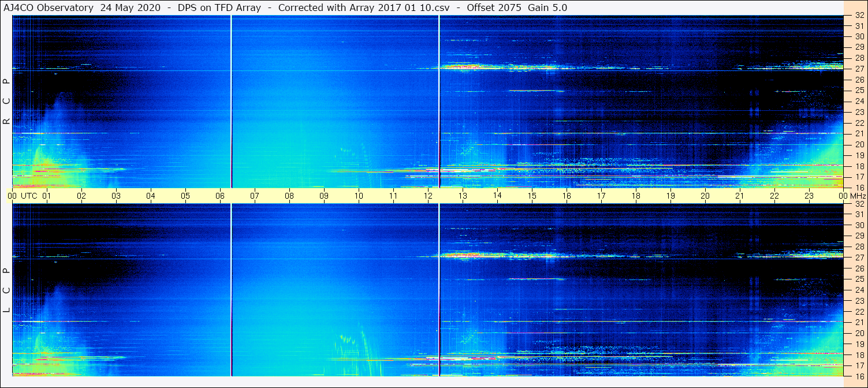Image resolution: width=868 pixels, height=388 pixels.
Task: Pick the '23' hour tick on time axis
Action: [x=809, y=196]
